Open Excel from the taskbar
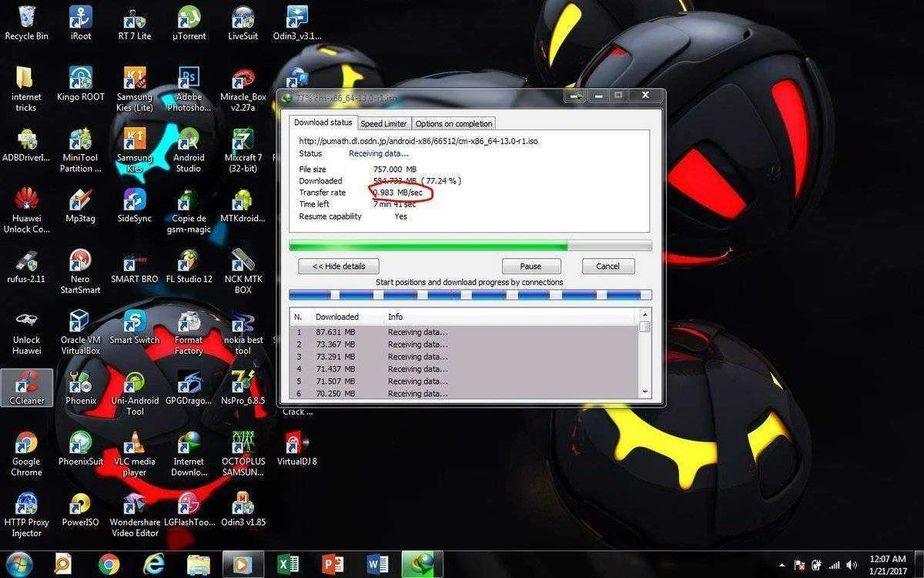The height and width of the screenshot is (578, 924). (289, 564)
